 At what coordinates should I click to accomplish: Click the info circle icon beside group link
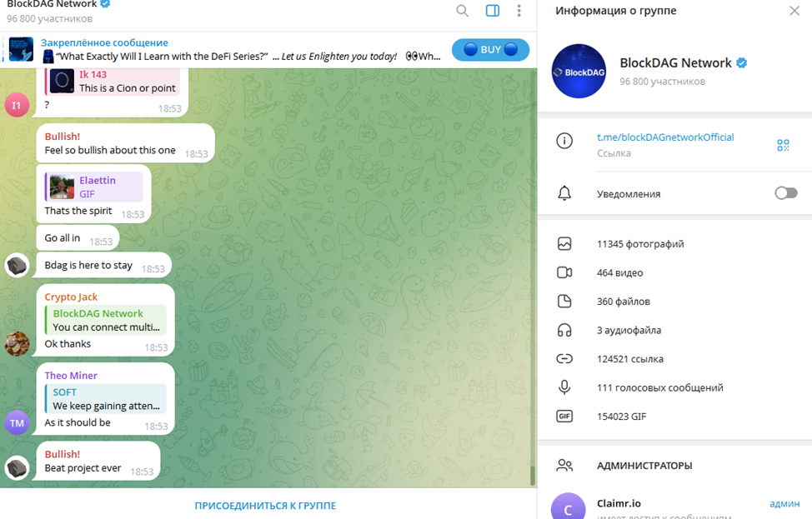(564, 141)
